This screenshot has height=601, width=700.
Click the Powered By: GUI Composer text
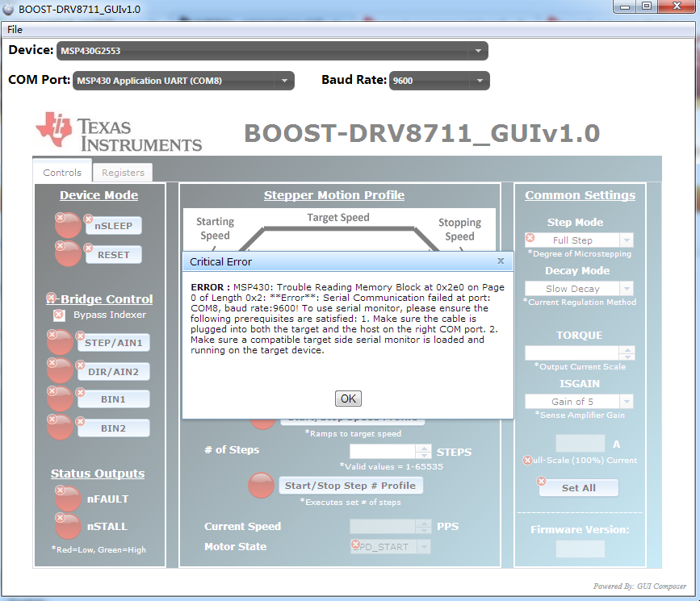click(639, 586)
